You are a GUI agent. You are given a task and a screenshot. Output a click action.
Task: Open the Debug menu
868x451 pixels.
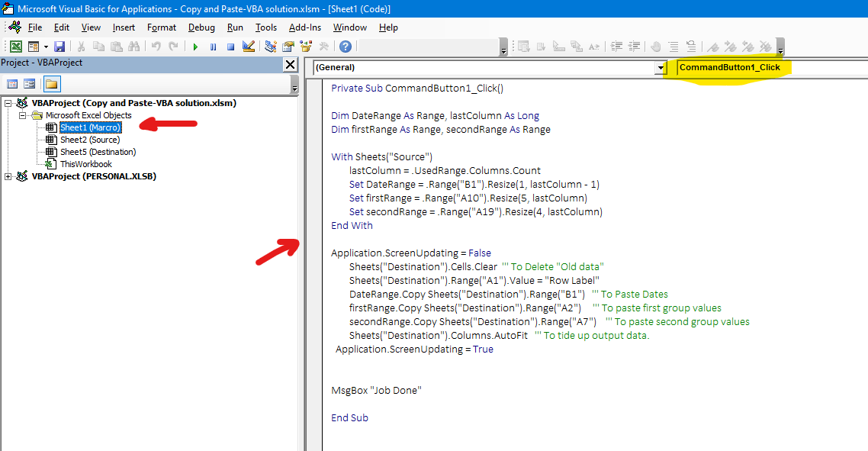tap(201, 27)
